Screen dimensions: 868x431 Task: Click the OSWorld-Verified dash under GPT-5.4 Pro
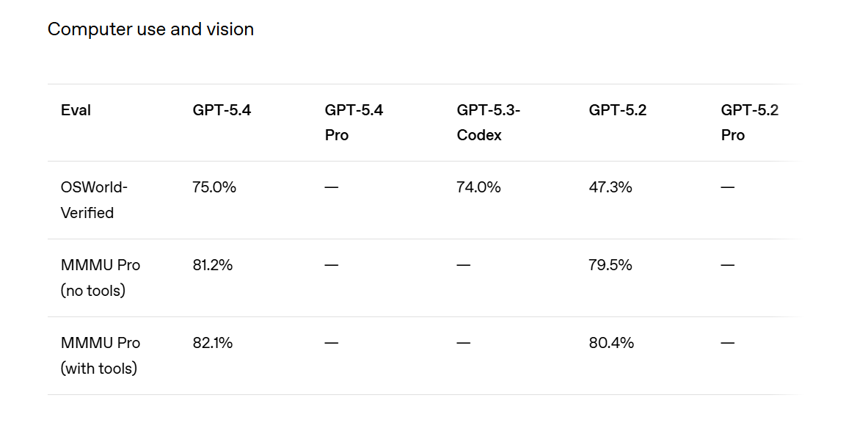point(332,187)
